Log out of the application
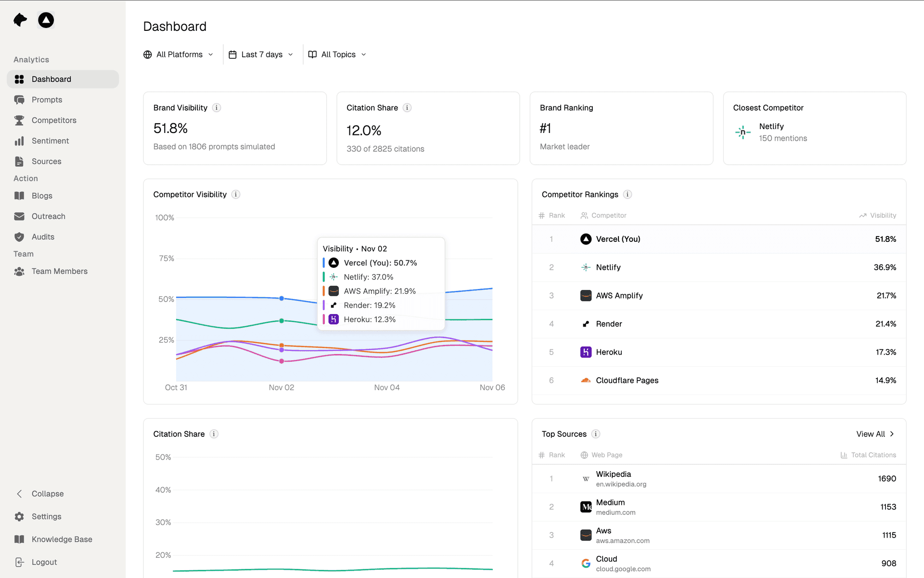The height and width of the screenshot is (578, 924). coord(44,562)
